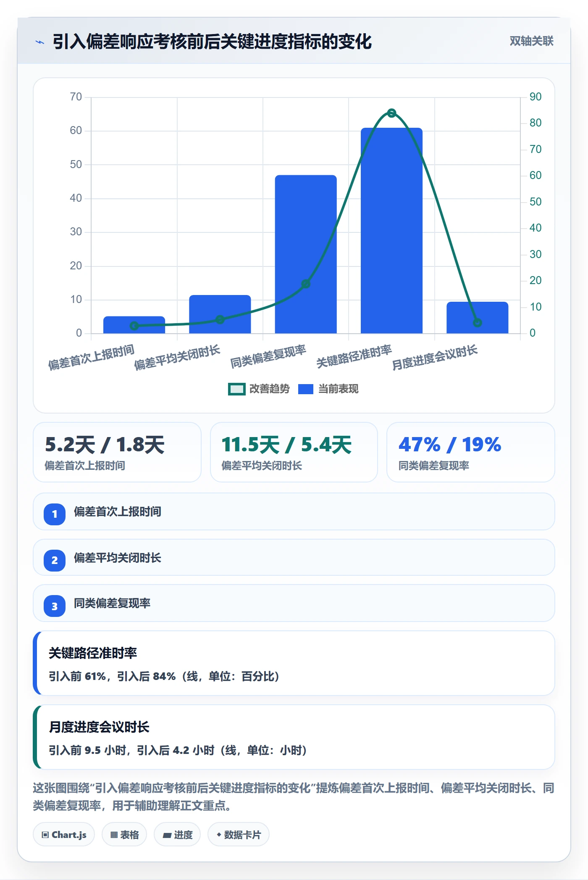The width and height of the screenshot is (588, 880).
Task: Click the 偏差首次上报时间 line data point
Action: point(134,326)
